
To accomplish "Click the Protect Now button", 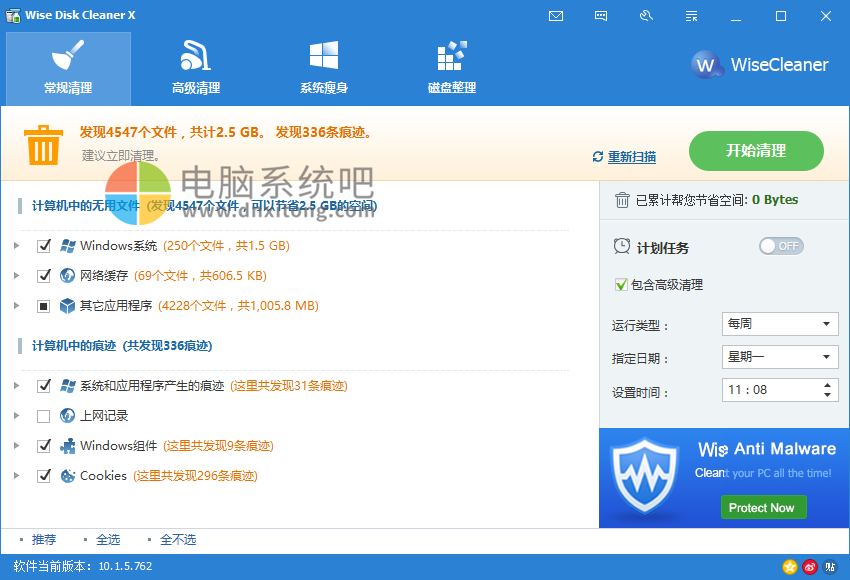I will pyautogui.click(x=763, y=507).
